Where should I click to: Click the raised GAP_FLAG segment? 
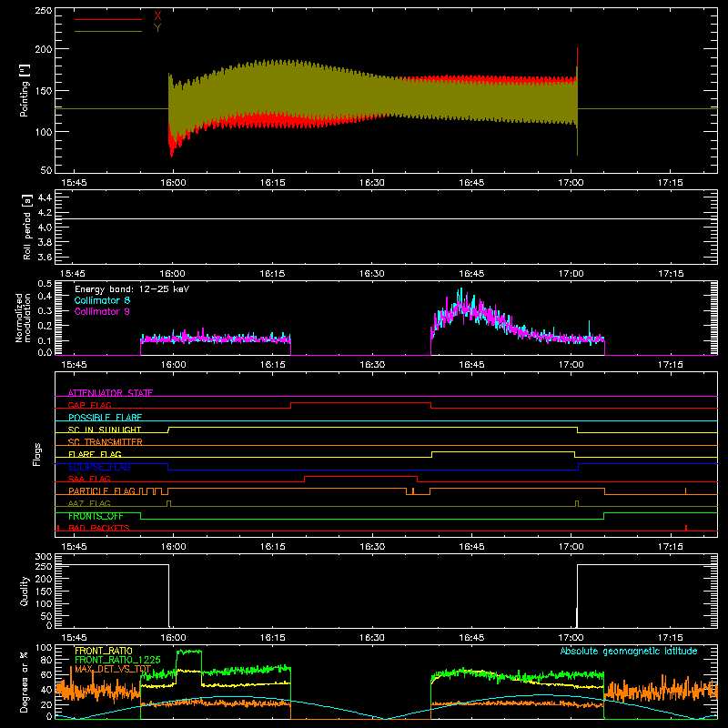360,403
